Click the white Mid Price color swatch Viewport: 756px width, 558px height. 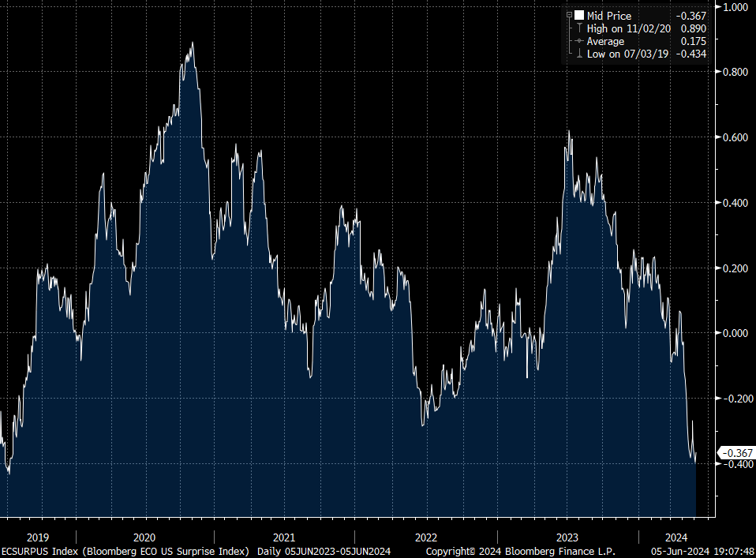(x=579, y=16)
